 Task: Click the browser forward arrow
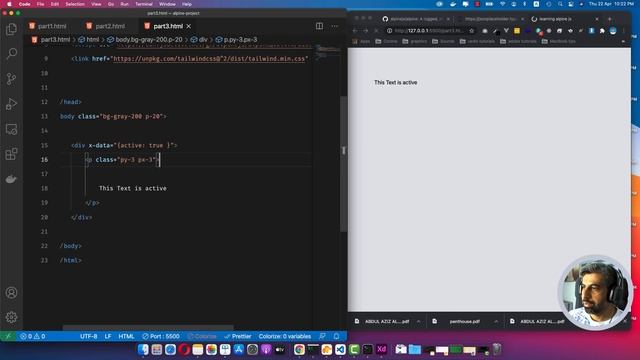pos(365,31)
